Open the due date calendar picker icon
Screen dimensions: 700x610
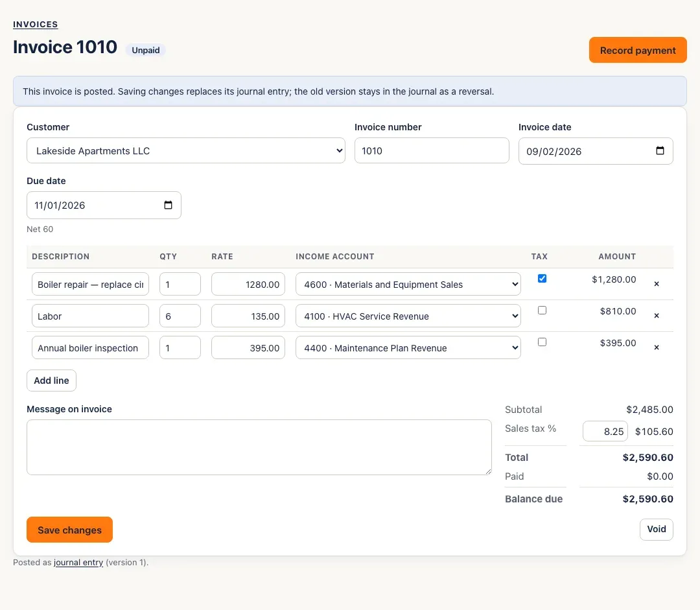click(x=168, y=205)
